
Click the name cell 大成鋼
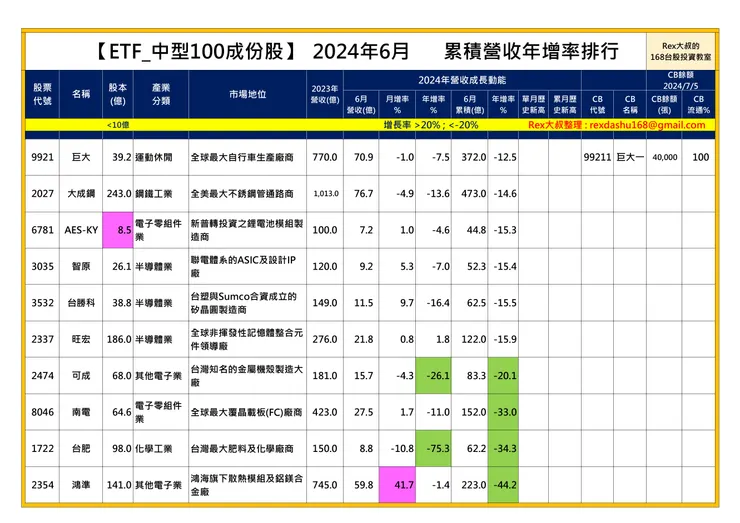coord(81,194)
